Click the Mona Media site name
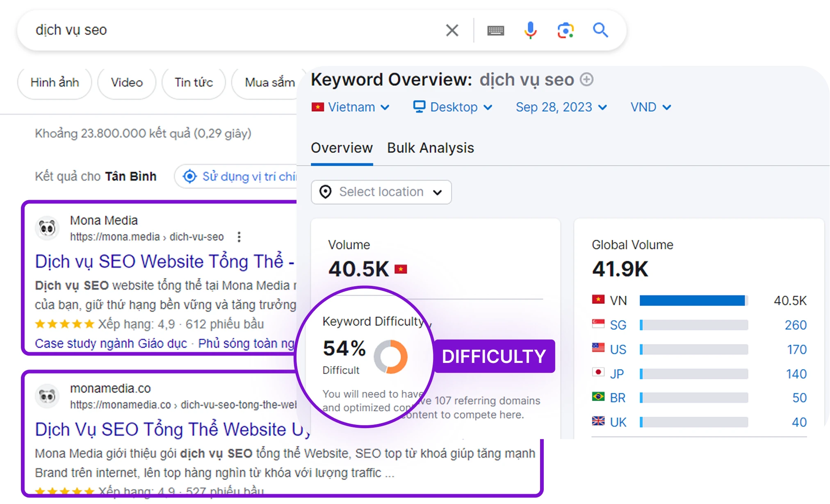Viewport: 830px width, 504px height. pyautogui.click(x=104, y=220)
